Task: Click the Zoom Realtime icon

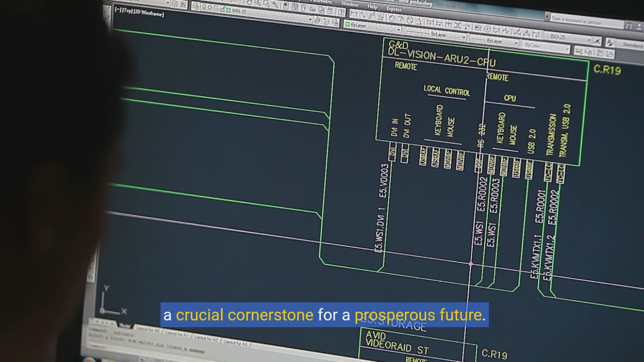Action: click(x=258, y=3)
